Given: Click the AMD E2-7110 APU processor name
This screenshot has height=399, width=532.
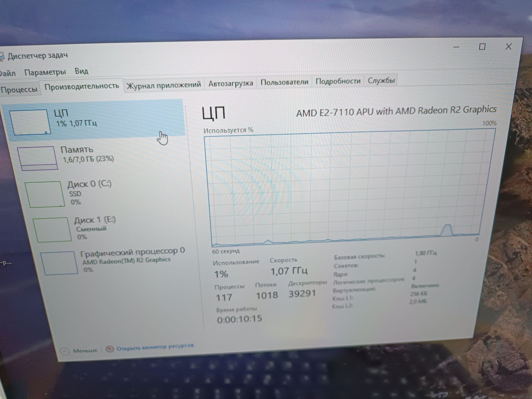Looking at the screenshot, I should 396,111.
